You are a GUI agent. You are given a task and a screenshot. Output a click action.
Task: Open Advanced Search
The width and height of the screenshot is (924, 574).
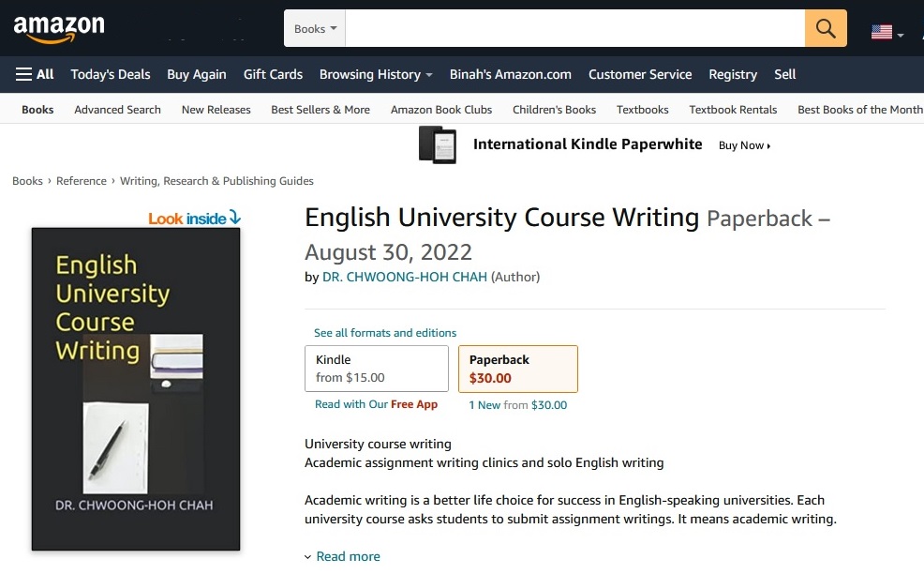tap(117, 110)
